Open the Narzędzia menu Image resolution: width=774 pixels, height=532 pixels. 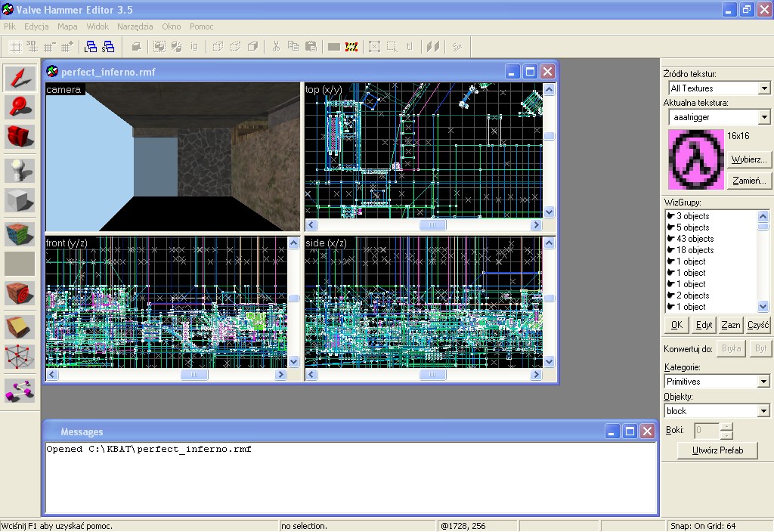[x=135, y=26]
